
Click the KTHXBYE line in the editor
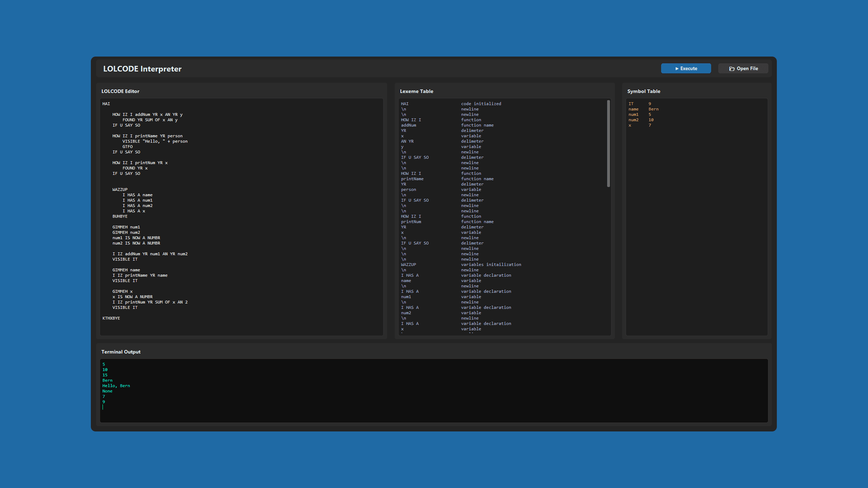pyautogui.click(x=111, y=318)
